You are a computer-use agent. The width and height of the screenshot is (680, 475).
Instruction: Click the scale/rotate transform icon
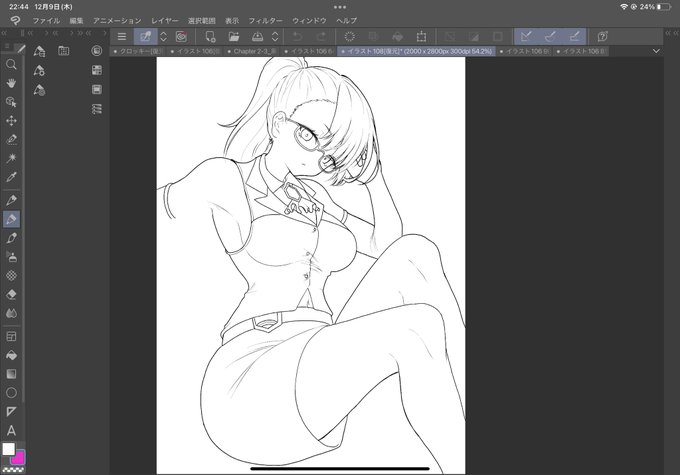point(421,36)
